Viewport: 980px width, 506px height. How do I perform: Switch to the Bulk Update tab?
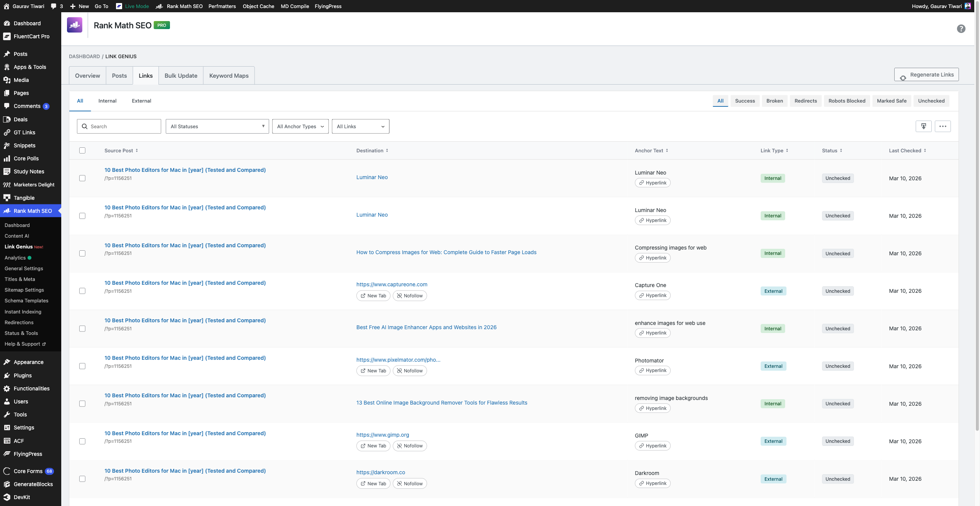pyautogui.click(x=181, y=76)
